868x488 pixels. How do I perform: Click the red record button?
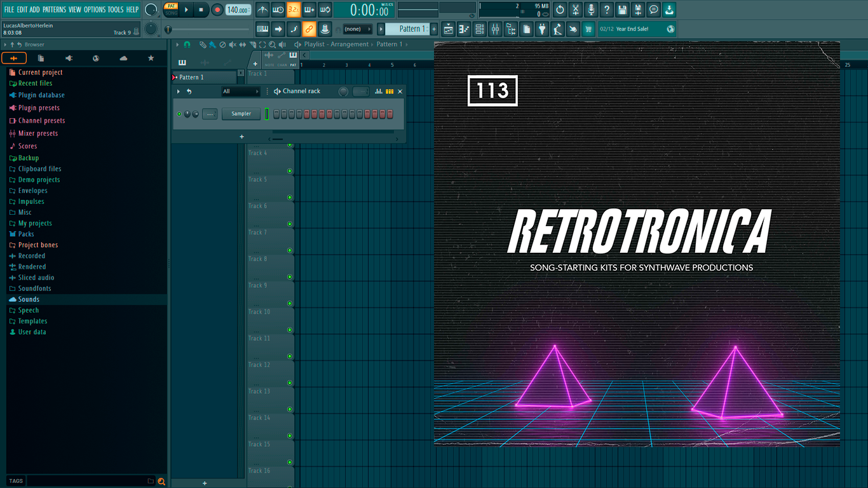217,10
